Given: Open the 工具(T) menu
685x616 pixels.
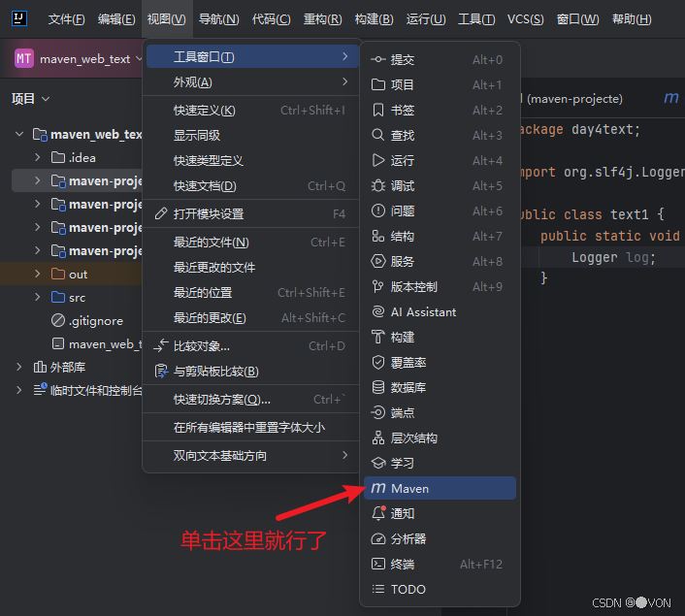Looking at the screenshot, I should click(476, 19).
